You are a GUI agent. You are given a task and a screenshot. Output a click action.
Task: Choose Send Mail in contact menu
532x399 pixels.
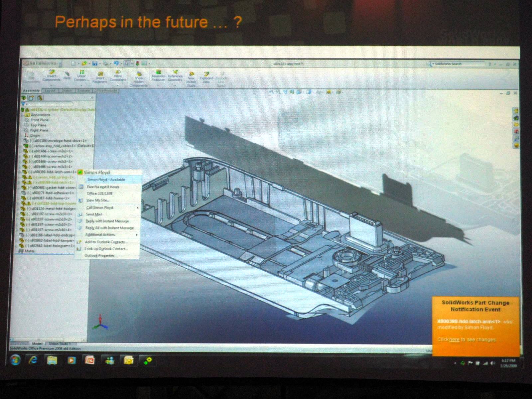pyautogui.click(x=94, y=214)
